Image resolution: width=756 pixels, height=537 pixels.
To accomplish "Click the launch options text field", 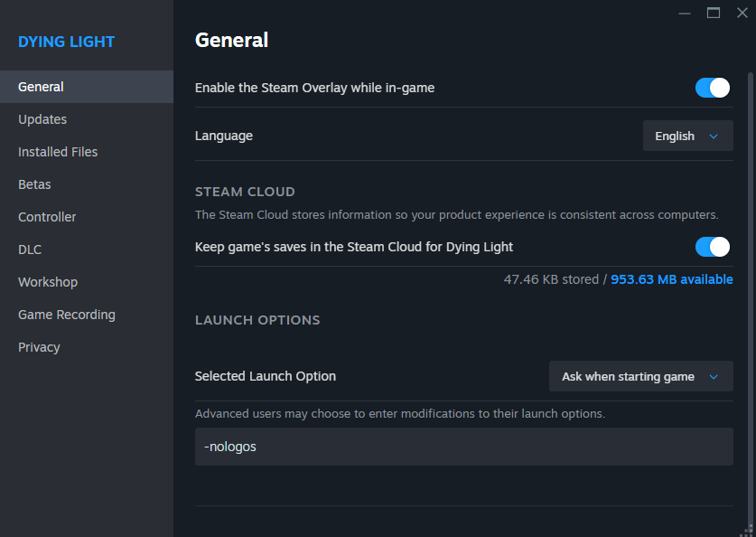I will pos(463,447).
